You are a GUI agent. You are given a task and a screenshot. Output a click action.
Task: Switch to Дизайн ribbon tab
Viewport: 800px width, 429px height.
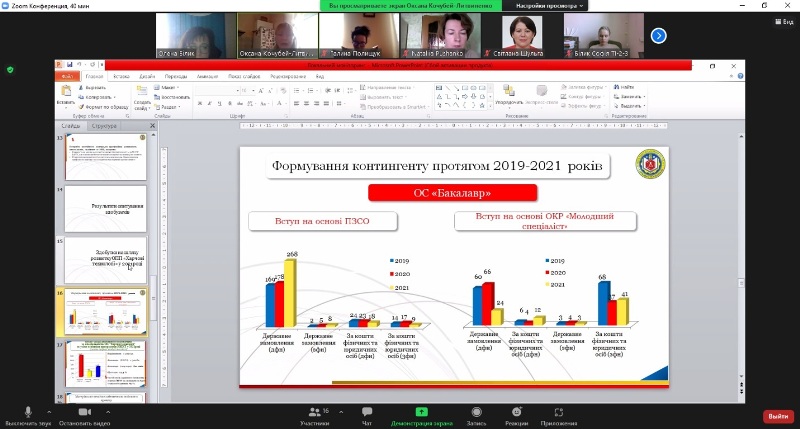(x=147, y=77)
